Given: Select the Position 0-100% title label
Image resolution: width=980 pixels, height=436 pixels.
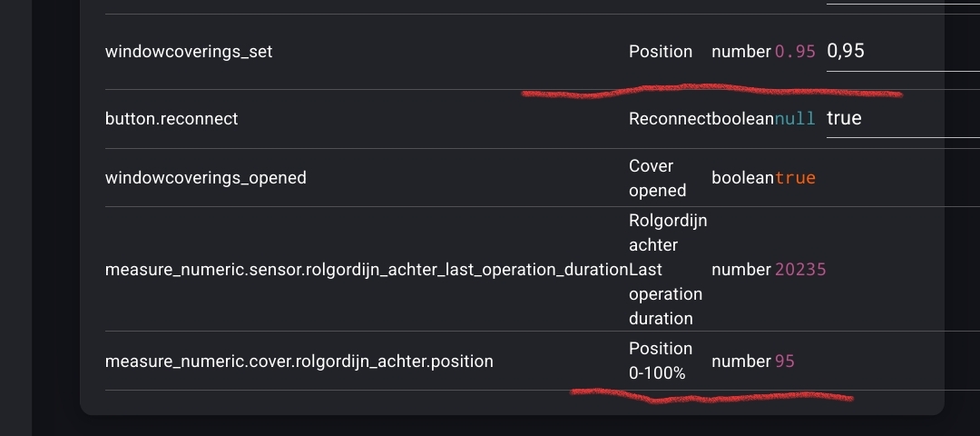Looking at the screenshot, I should point(661,361).
